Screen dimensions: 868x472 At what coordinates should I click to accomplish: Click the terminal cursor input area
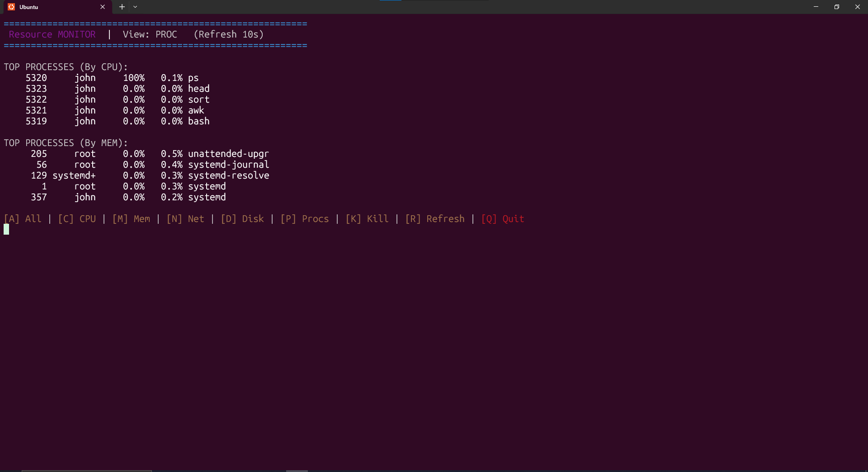pos(6,229)
